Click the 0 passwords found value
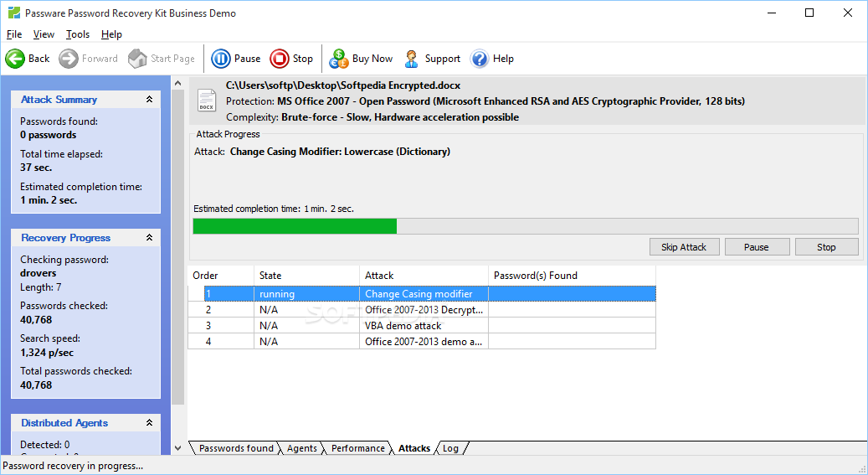This screenshot has width=868, height=475. click(x=49, y=135)
